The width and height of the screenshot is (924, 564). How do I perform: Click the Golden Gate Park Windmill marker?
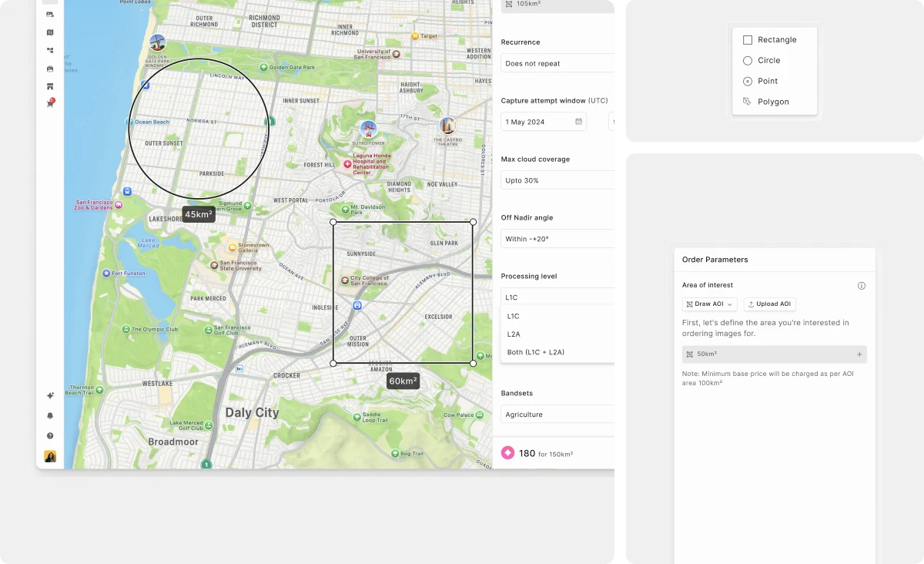(x=158, y=42)
